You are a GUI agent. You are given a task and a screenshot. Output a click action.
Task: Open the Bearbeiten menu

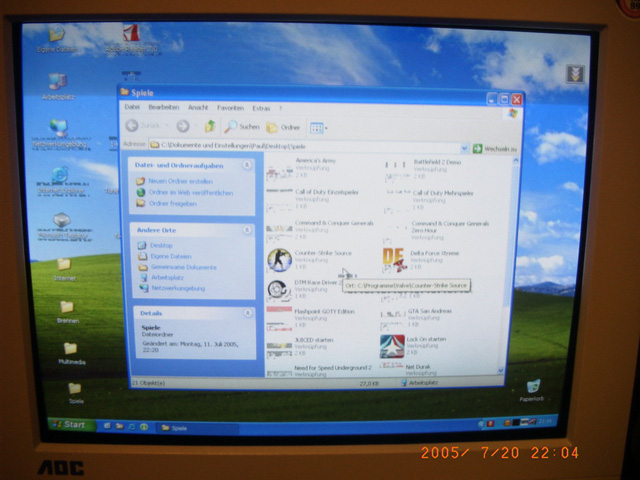pyautogui.click(x=164, y=107)
